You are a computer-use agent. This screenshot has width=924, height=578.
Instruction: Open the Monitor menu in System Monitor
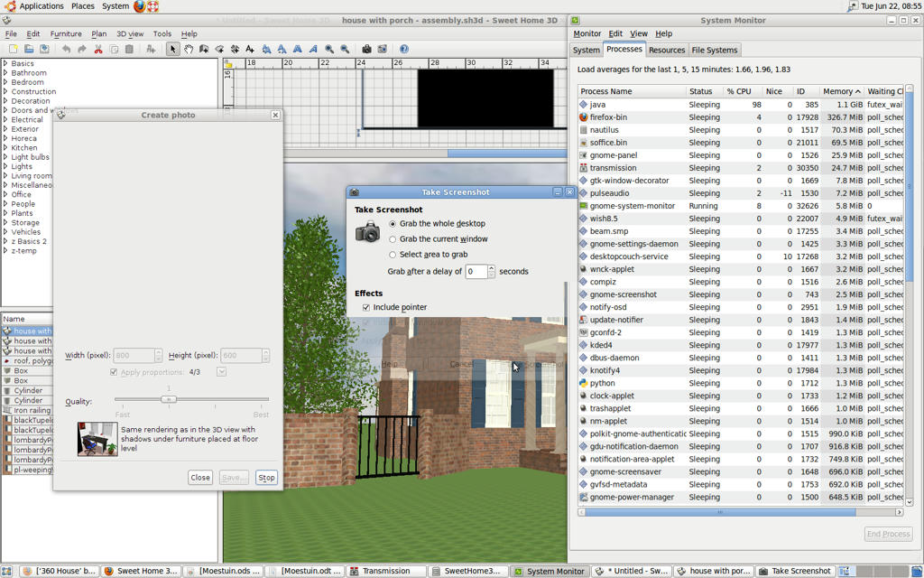point(587,33)
